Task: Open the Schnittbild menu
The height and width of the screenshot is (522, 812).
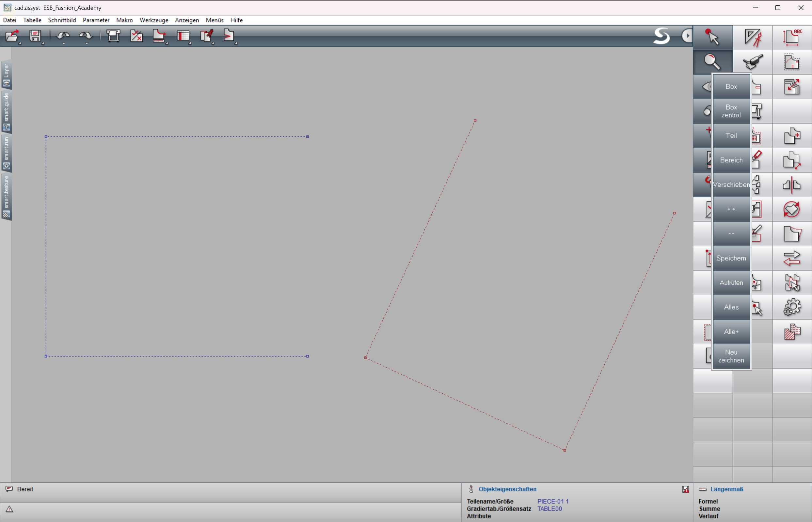Action: [x=62, y=20]
